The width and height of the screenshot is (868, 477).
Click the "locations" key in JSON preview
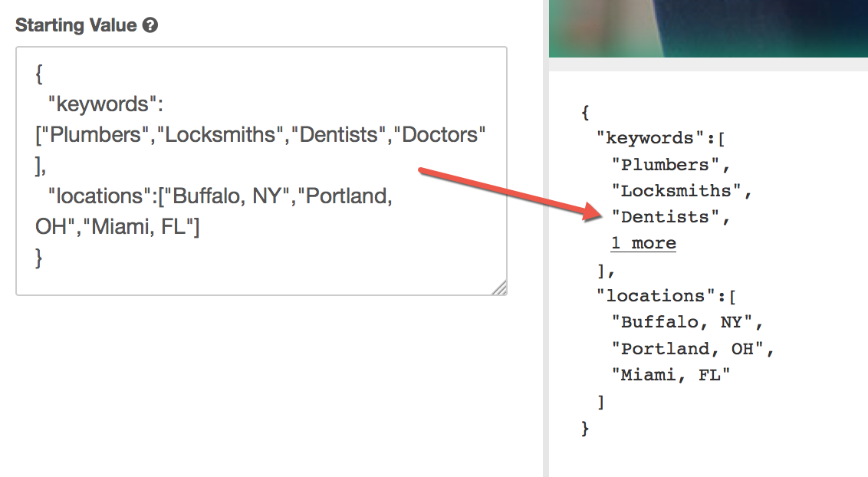click(x=656, y=296)
